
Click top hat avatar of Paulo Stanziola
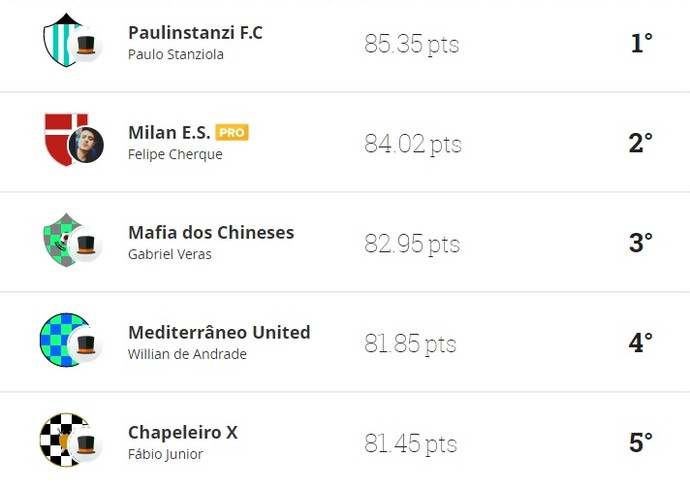[86, 45]
